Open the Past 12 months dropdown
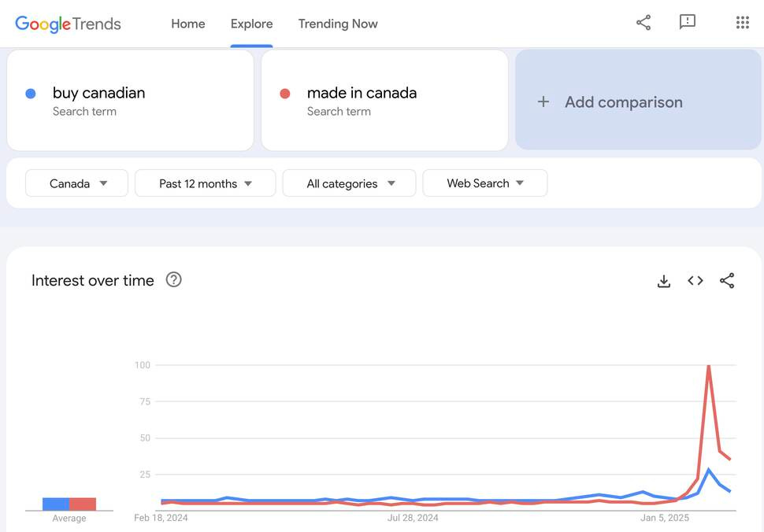Screen dimensions: 764x532 coord(205,183)
